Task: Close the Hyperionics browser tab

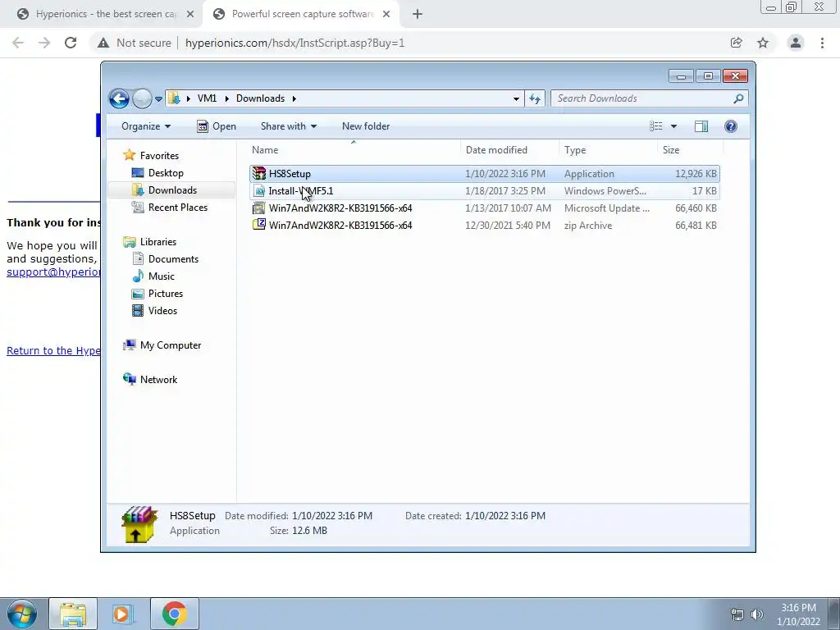Action: point(190,15)
